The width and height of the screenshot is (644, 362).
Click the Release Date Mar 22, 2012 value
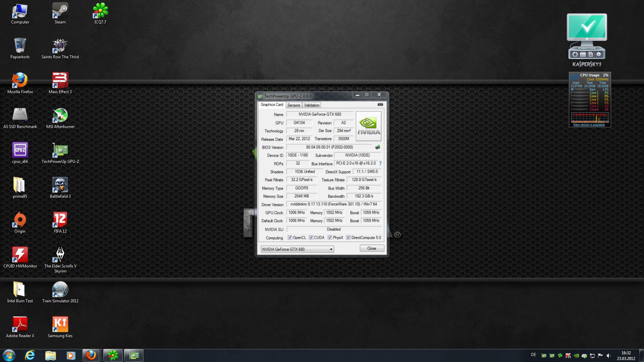[x=299, y=139]
